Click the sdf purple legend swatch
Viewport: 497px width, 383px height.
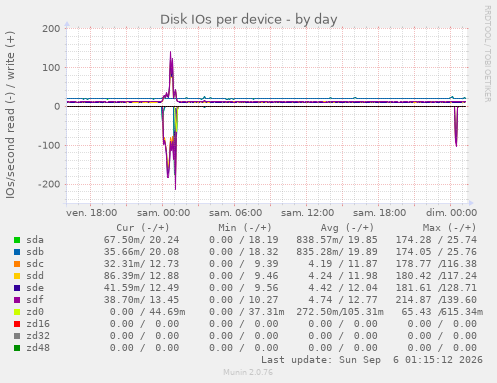17,300
